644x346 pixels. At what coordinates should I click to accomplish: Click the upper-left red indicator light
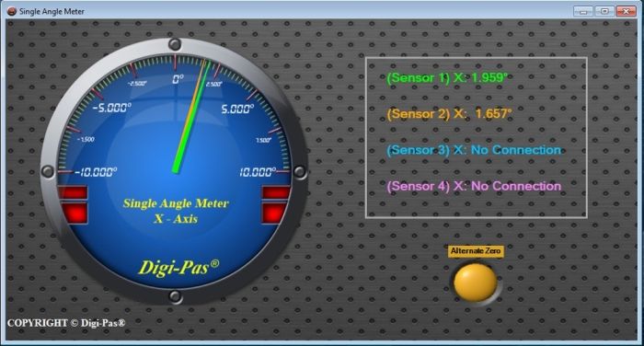pyautogui.click(x=73, y=192)
